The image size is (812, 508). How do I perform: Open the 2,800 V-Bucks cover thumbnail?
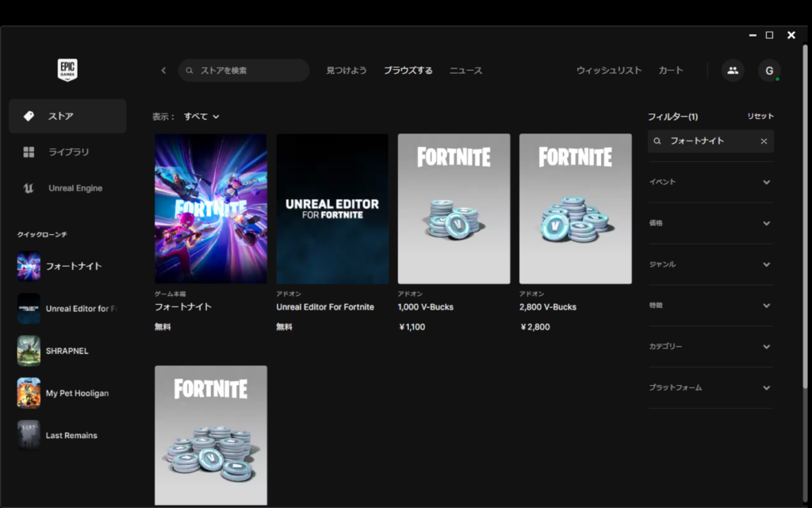576,209
